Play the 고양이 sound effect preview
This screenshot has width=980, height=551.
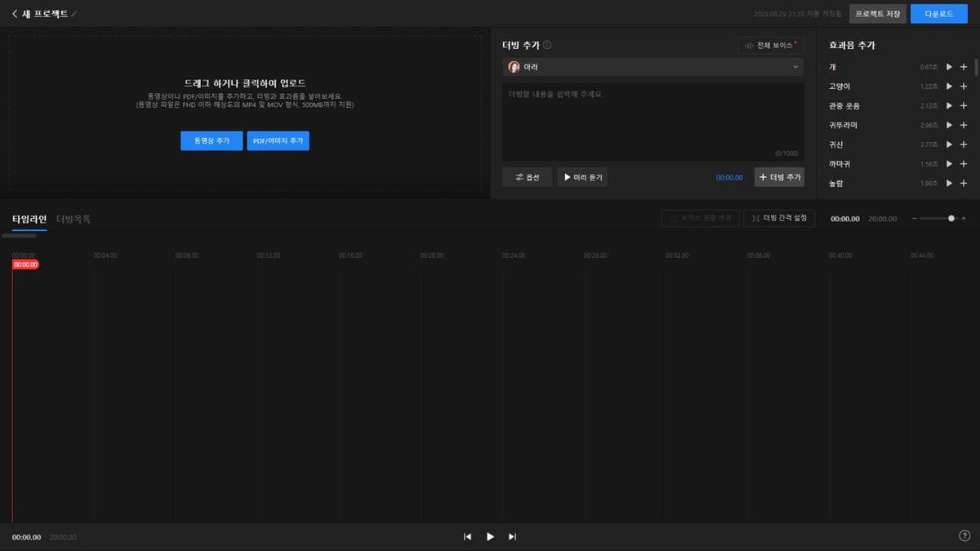949,87
